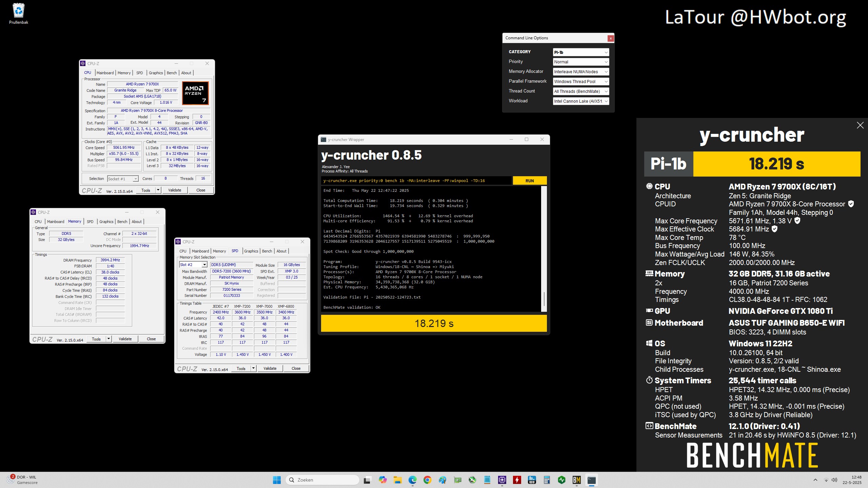This screenshot has width=868, height=488.
Task: Open the Notepad icon in the taskbar
Action: [x=487, y=480]
